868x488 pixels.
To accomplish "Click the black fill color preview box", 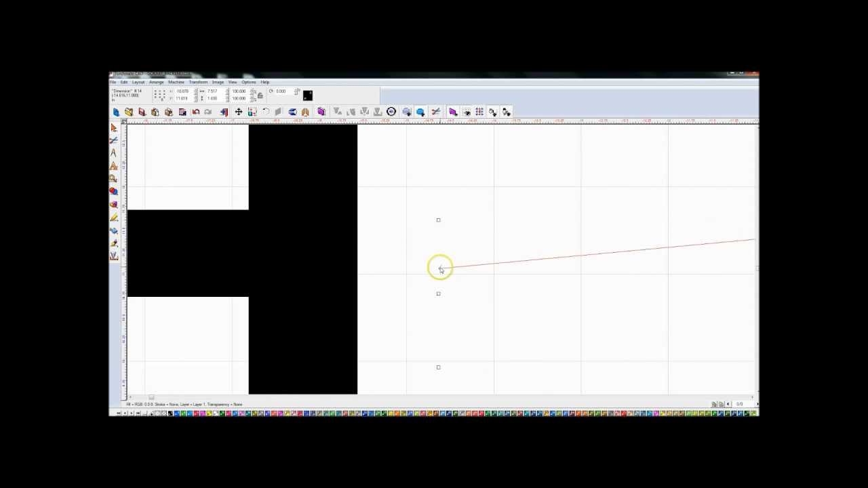I will (x=308, y=95).
